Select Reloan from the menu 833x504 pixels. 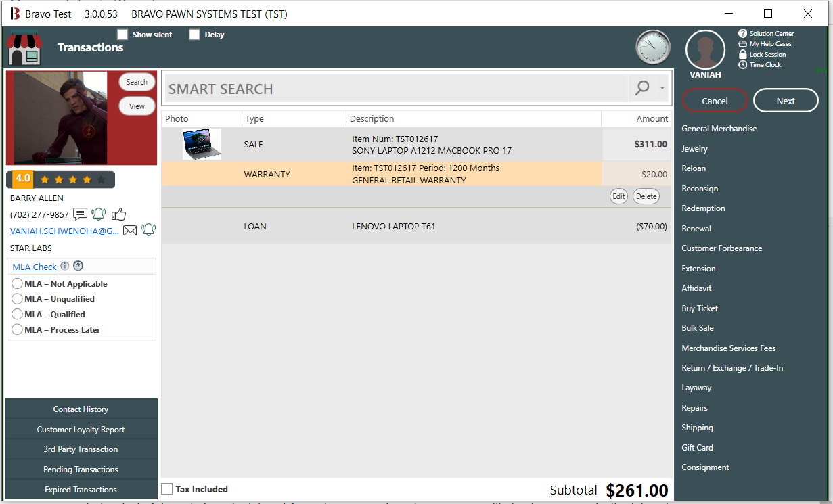(694, 168)
